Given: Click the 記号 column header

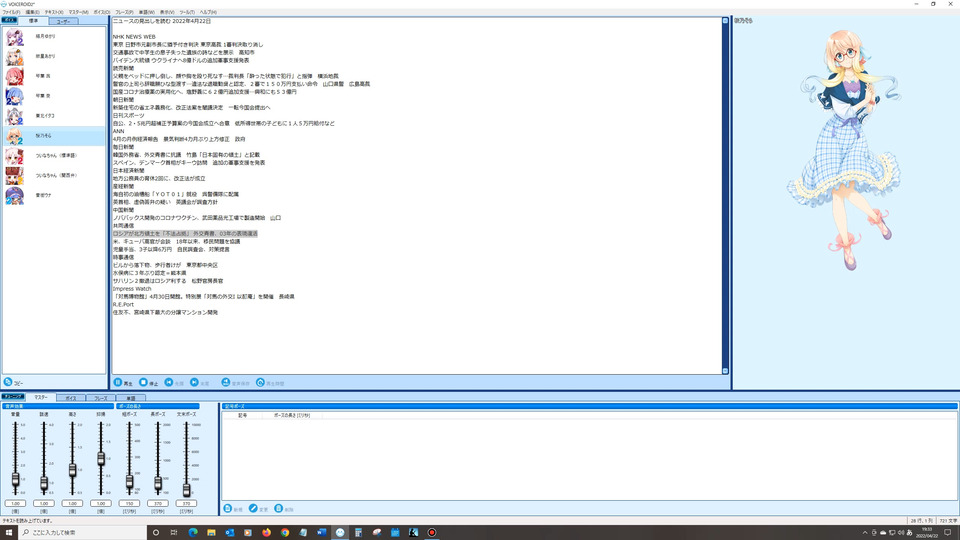Looking at the screenshot, I should tap(243, 415).
